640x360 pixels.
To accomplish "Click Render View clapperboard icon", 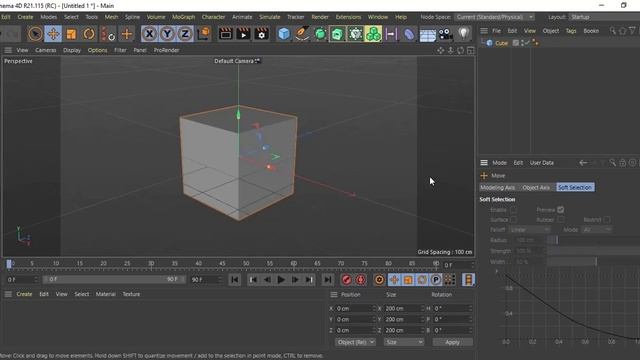I will 225,34.
